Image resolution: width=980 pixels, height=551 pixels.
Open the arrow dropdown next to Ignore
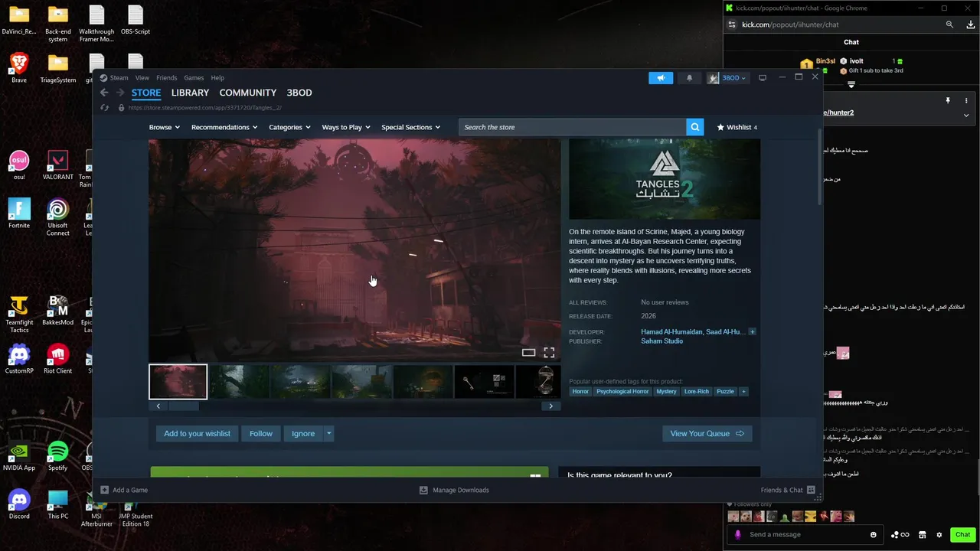(x=329, y=433)
